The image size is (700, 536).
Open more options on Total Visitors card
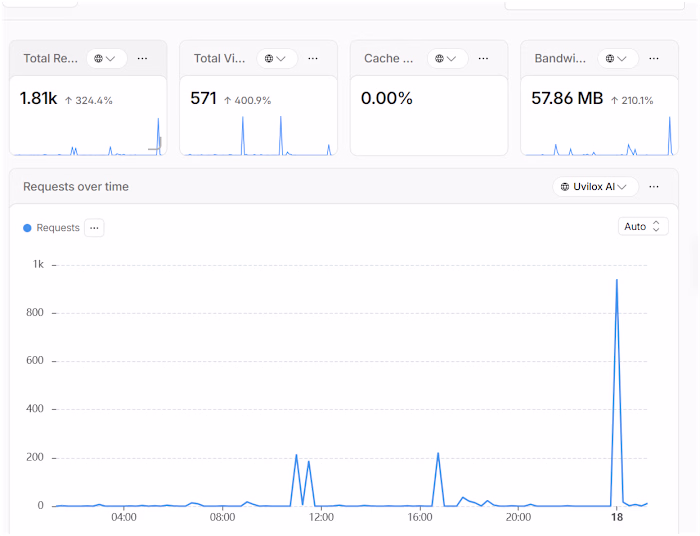(313, 58)
